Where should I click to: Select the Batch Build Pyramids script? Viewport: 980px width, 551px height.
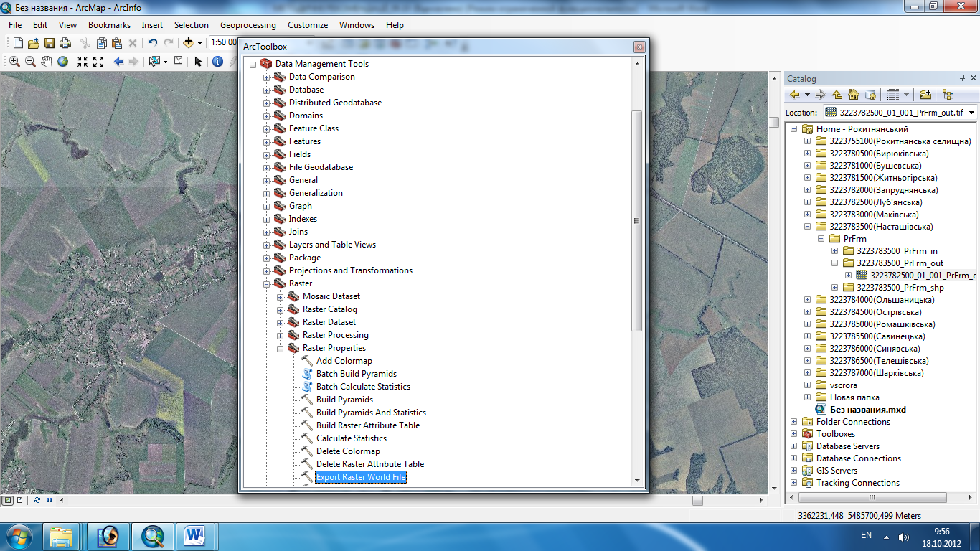(x=357, y=374)
